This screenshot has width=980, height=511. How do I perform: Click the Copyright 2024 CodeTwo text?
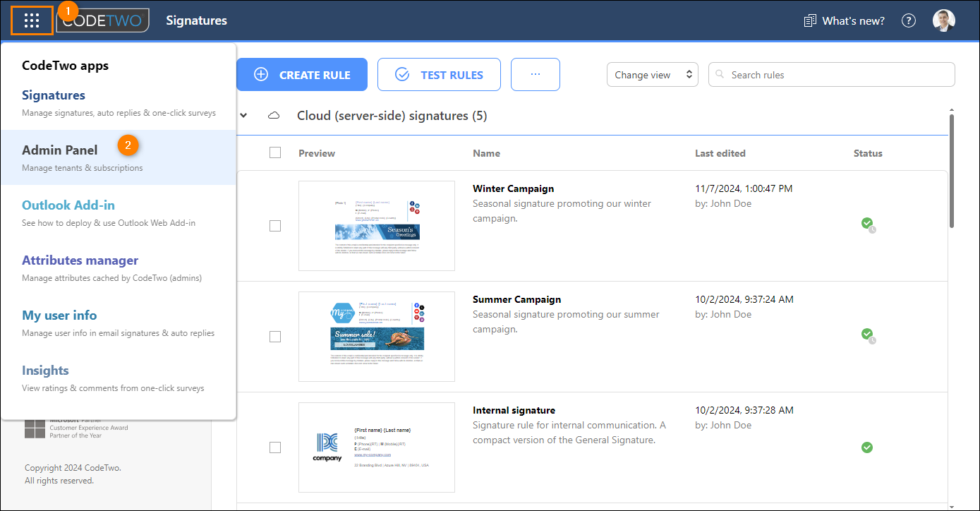point(73,467)
